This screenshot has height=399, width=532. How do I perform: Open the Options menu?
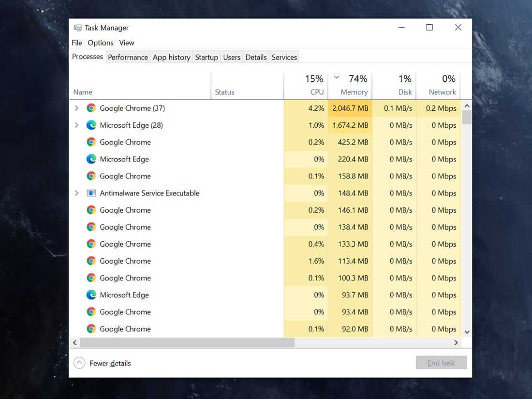[100, 43]
